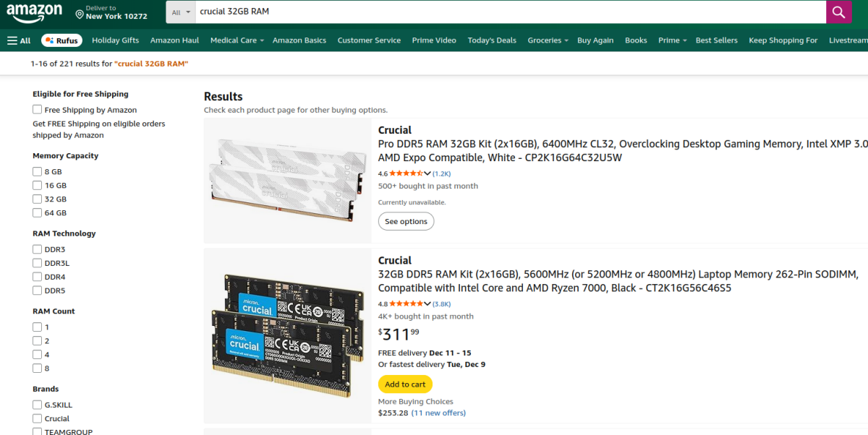Open the Amazon logo home link
Image resolution: width=868 pixels, height=435 pixels.
(35, 12)
